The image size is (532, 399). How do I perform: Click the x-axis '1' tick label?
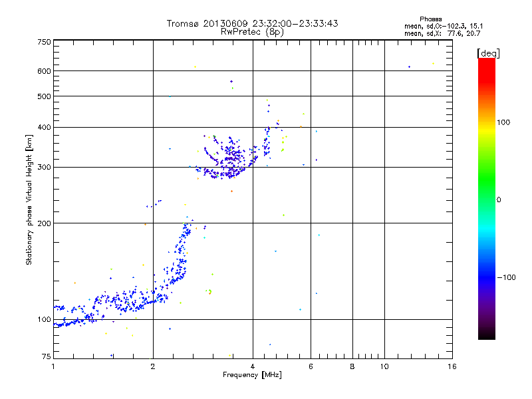[x=53, y=366]
